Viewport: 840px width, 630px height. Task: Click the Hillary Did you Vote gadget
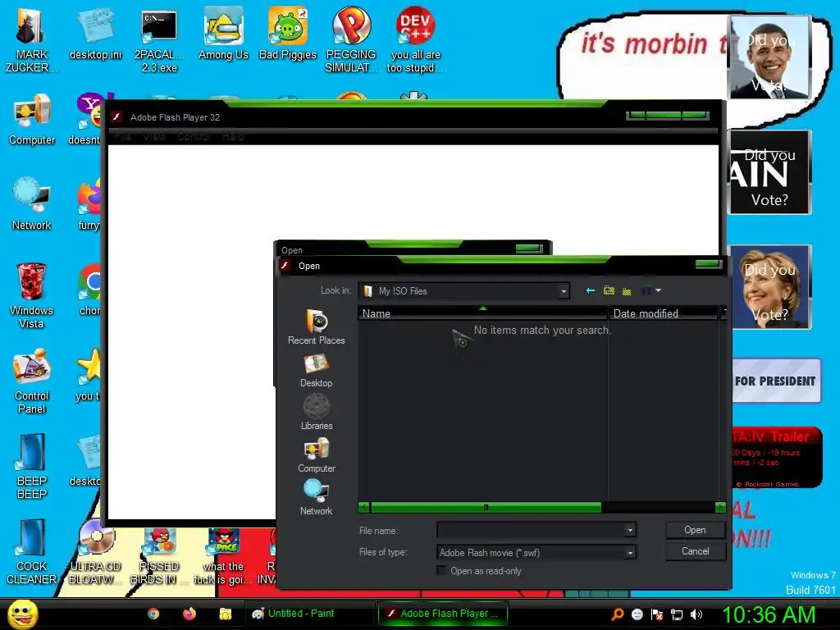point(769,286)
